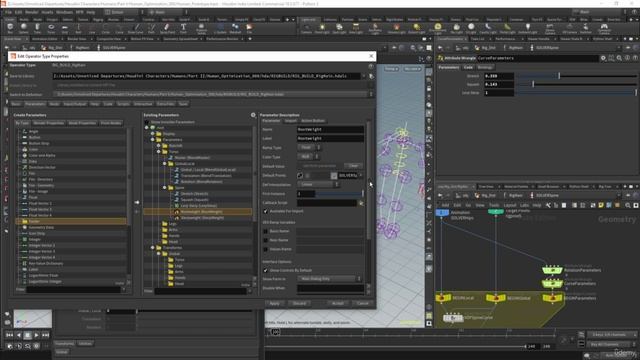Select the Grid shelf tool
This screenshot has height=360, width=640.
click(64, 29)
